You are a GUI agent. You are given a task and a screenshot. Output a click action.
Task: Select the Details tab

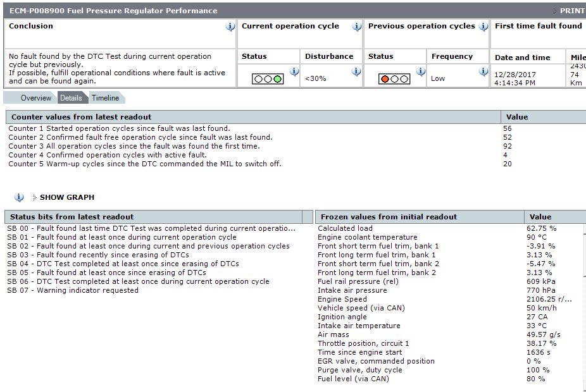[x=71, y=98]
